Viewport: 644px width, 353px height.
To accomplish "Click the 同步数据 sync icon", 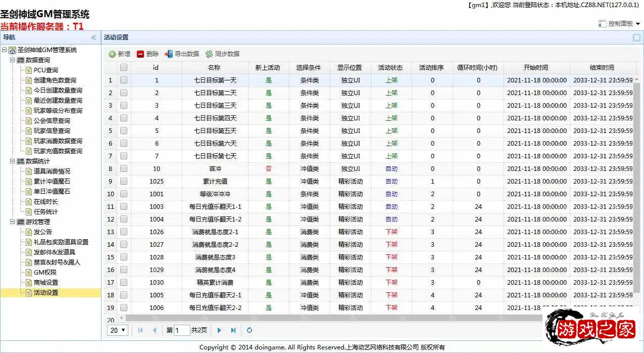I will [x=209, y=54].
